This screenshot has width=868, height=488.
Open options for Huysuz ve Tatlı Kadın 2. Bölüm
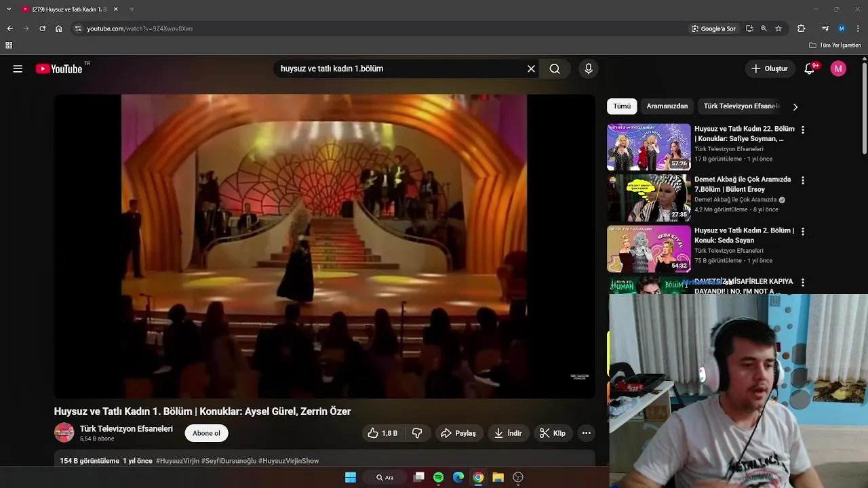pyautogui.click(x=803, y=231)
